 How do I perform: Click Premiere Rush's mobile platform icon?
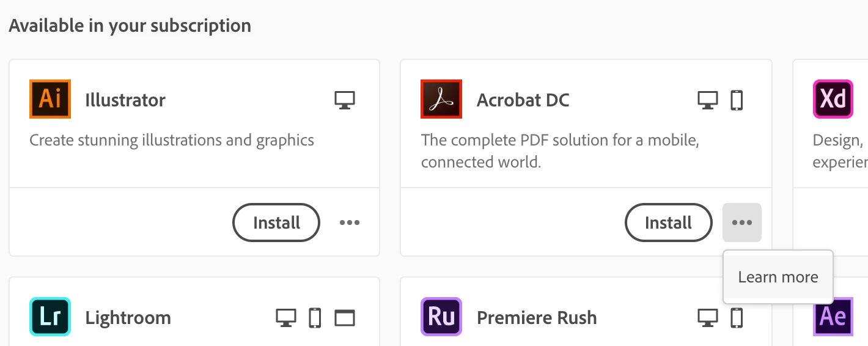pos(737,318)
